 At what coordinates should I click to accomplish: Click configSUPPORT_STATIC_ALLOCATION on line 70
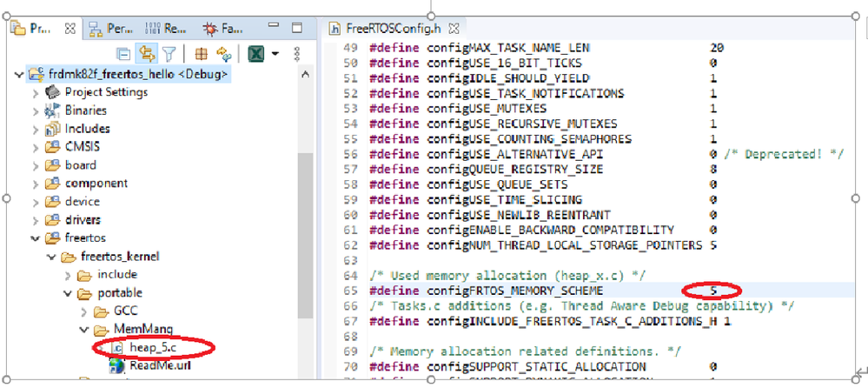tap(536, 366)
